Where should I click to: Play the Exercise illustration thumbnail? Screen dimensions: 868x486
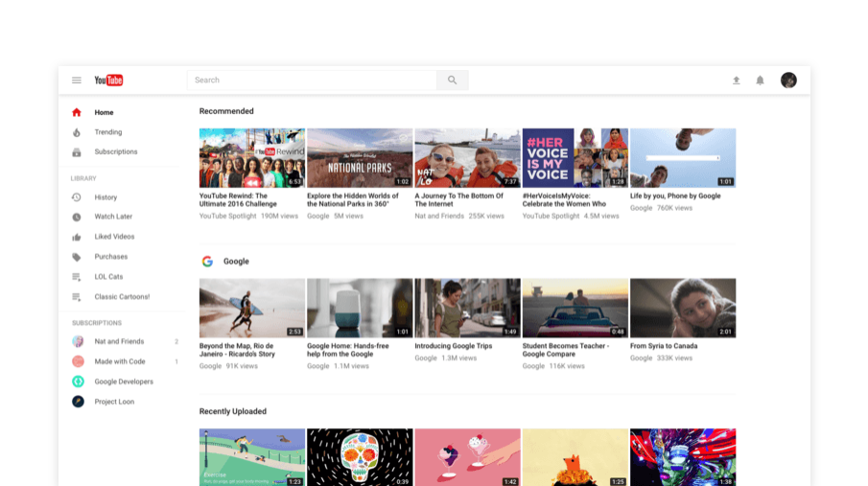coord(252,457)
